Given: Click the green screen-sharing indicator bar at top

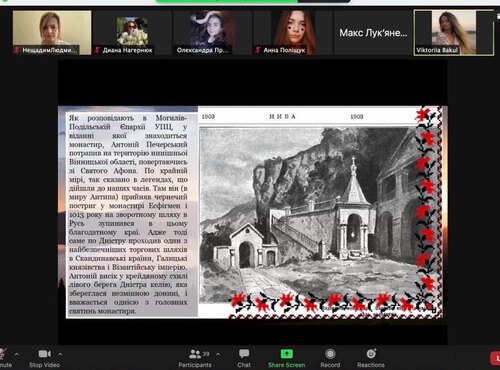Looking at the screenshot, I should (227, 1).
